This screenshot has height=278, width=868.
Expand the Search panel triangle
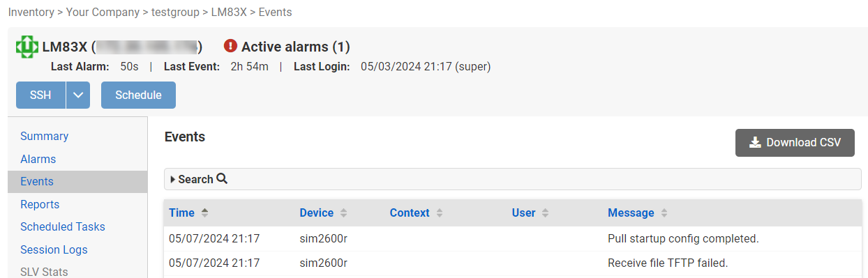(172, 179)
